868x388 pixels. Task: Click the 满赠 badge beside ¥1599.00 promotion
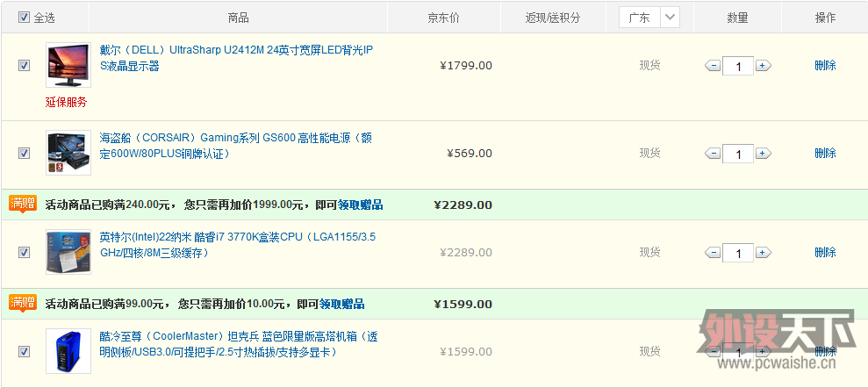tap(23, 304)
